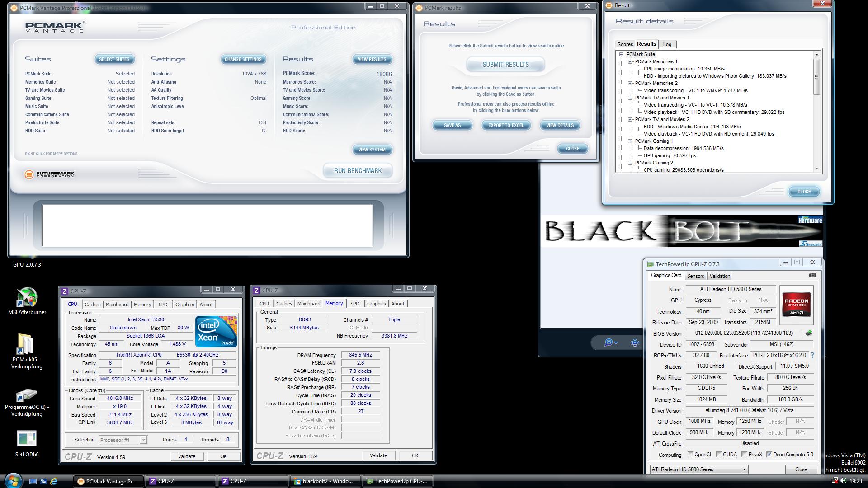The image size is (868, 488).
Task: Click the SUBMIT RESULTS button
Action: pyautogui.click(x=505, y=65)
